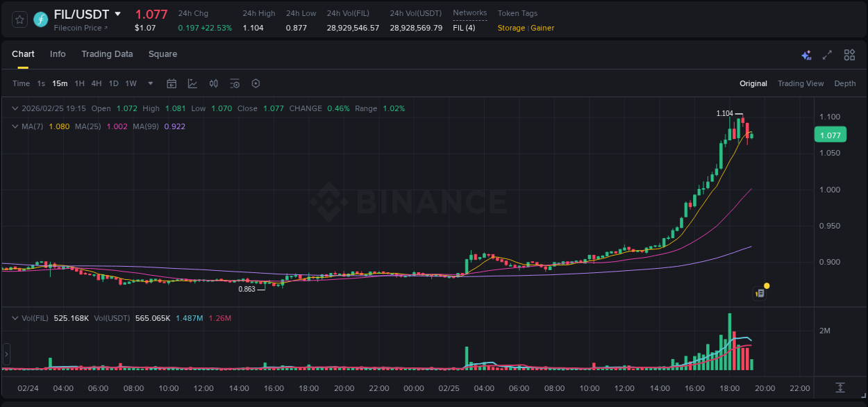
Task: Switch chart to Trading View mode
Action: coord(800,83)
